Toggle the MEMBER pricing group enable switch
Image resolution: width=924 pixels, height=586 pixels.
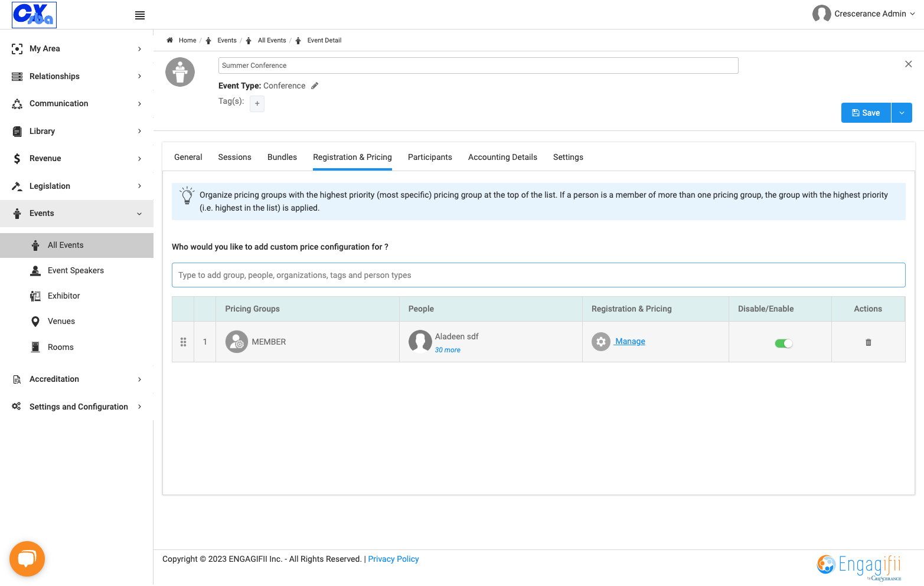click(x=783, y=343)
